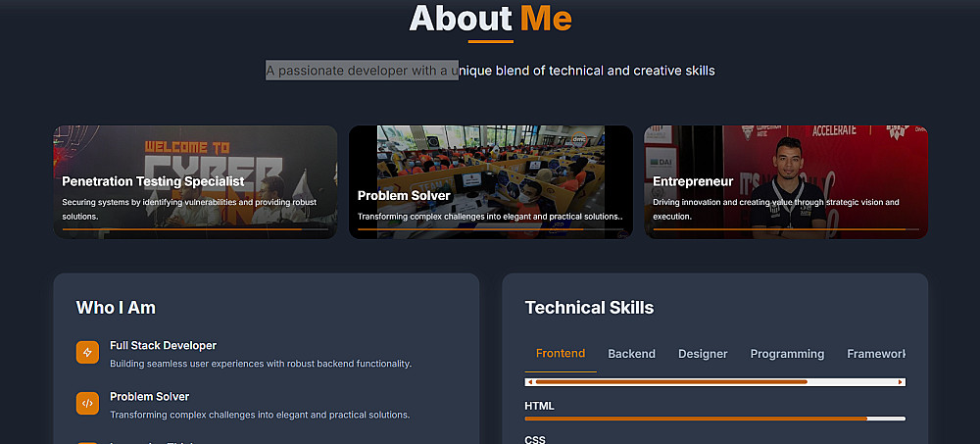Click the Problem Solver list item title
The width and height of the screenshot is (980, 444).
pos(149,397)
